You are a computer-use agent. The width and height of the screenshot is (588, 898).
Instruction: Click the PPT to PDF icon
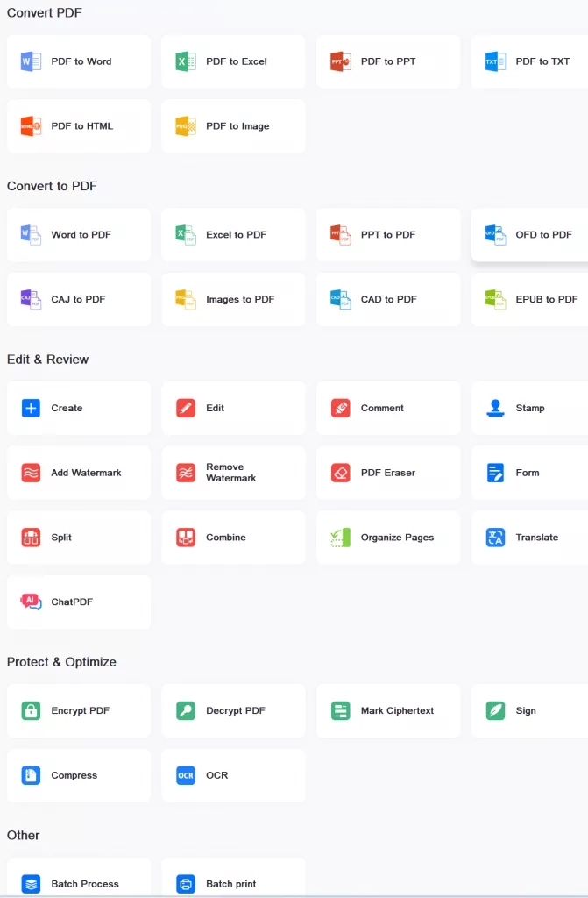pyautogui.click(x=341, y=235)
